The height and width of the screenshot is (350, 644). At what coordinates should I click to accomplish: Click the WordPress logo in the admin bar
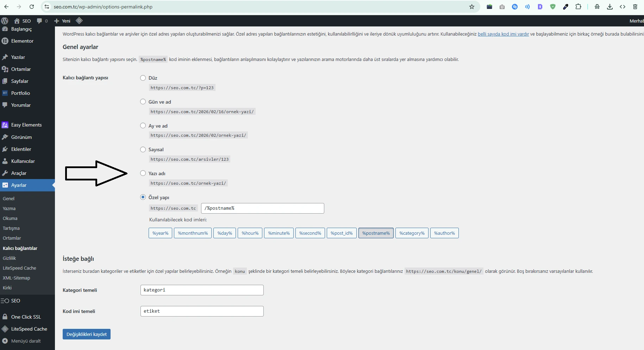[5, 21]
